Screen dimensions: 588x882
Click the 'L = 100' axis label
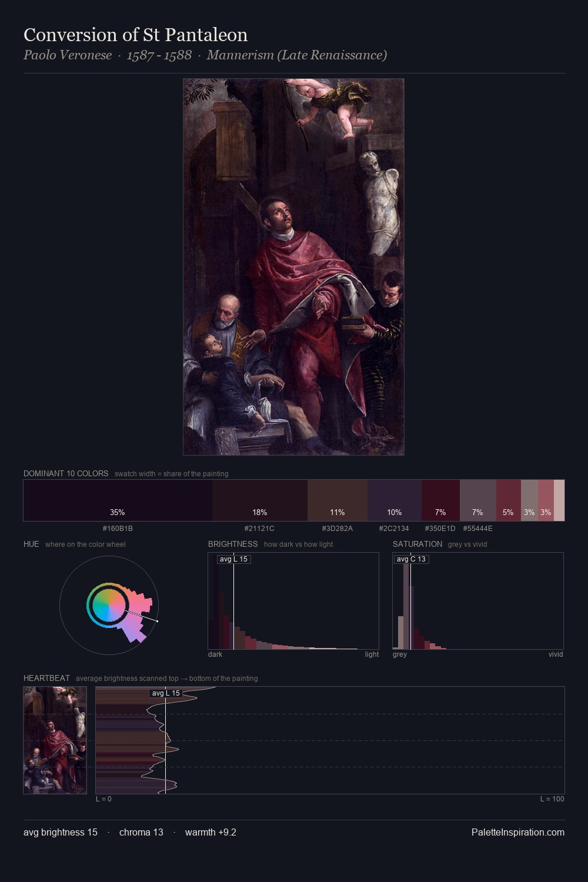552,799
